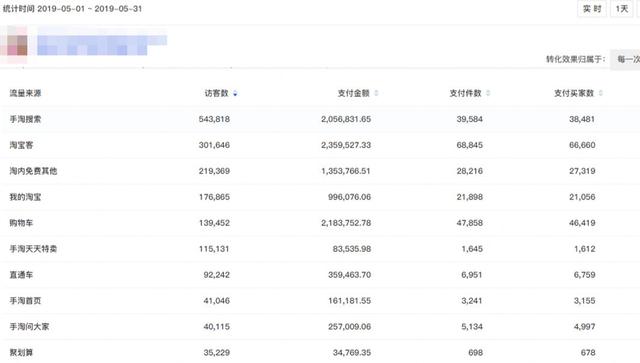This screenshot has height=363, width=640.
Task: Click visitor count 35,229
Action: point(217,352)
